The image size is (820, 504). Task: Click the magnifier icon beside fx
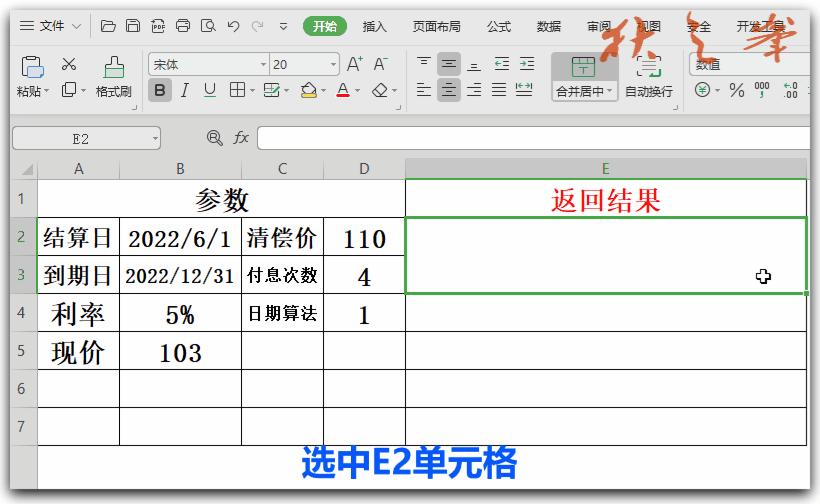(214, 138)
